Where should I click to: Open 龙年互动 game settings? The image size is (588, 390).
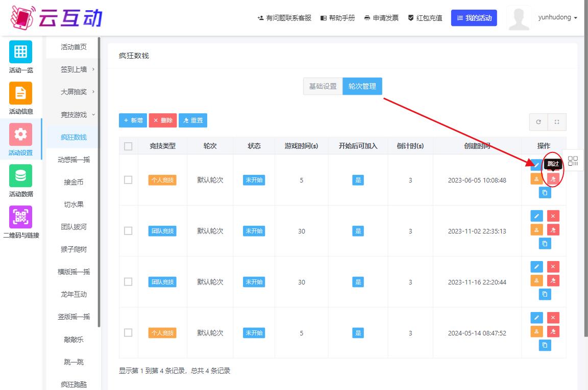coord(73,295)
